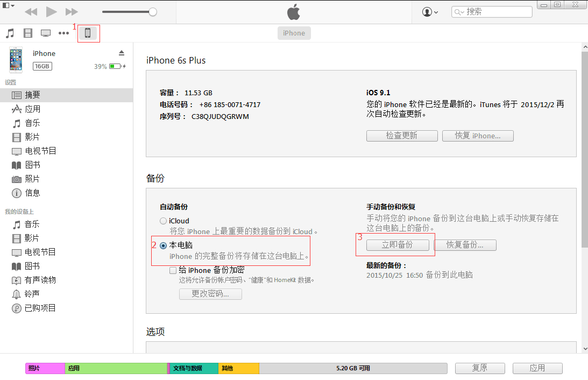
Task: Skip to next track button
Action: pos(71,12)
